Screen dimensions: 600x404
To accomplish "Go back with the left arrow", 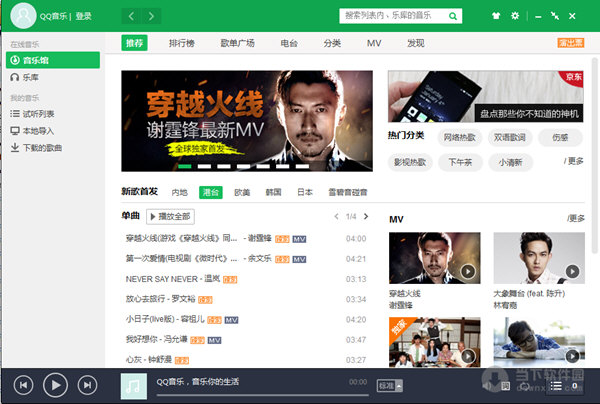I will (131, 16).
